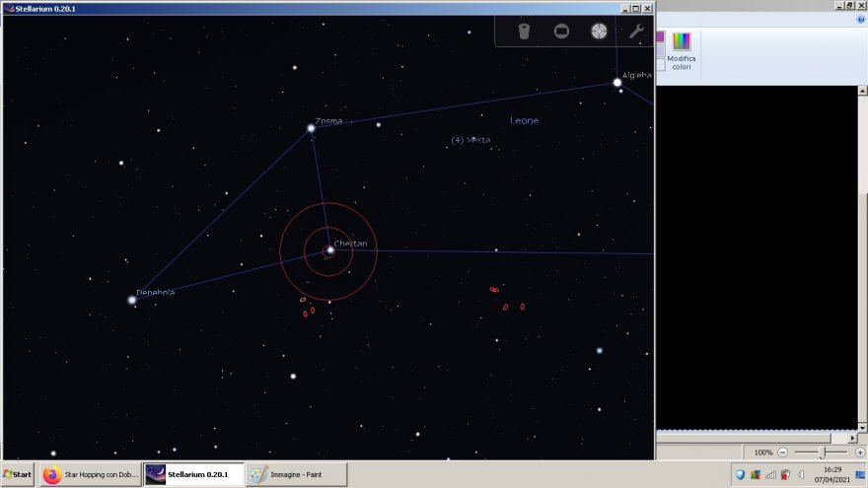Maximize the Stellarium window
This screenshot has width=868, height=488.
click(636, 8)
